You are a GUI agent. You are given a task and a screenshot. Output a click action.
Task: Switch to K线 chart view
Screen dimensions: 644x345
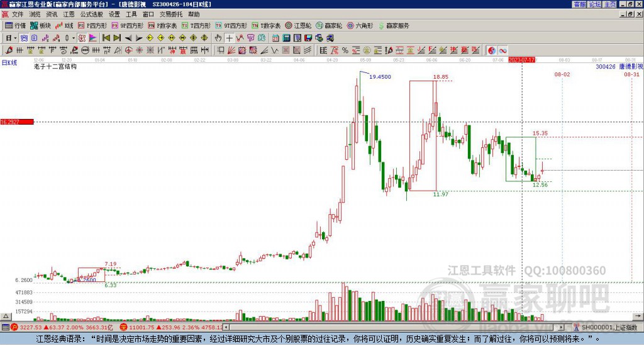pyautogui.click(x=64, y=25)
